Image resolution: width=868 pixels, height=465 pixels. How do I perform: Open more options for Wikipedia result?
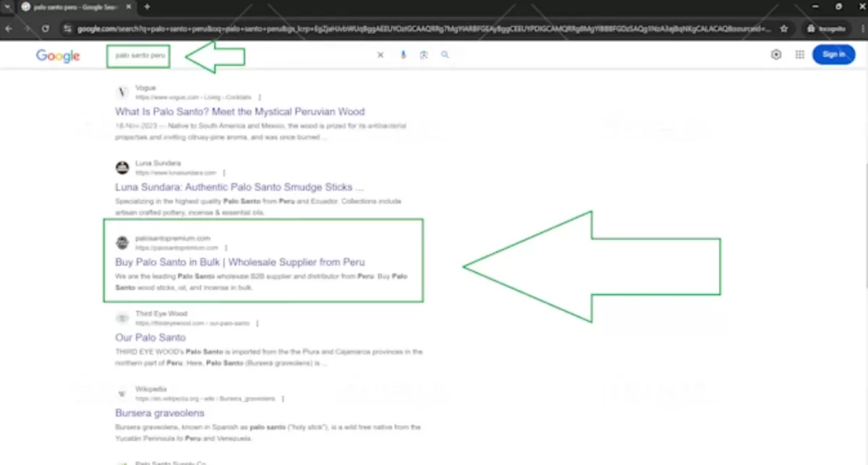pos(283,398)
